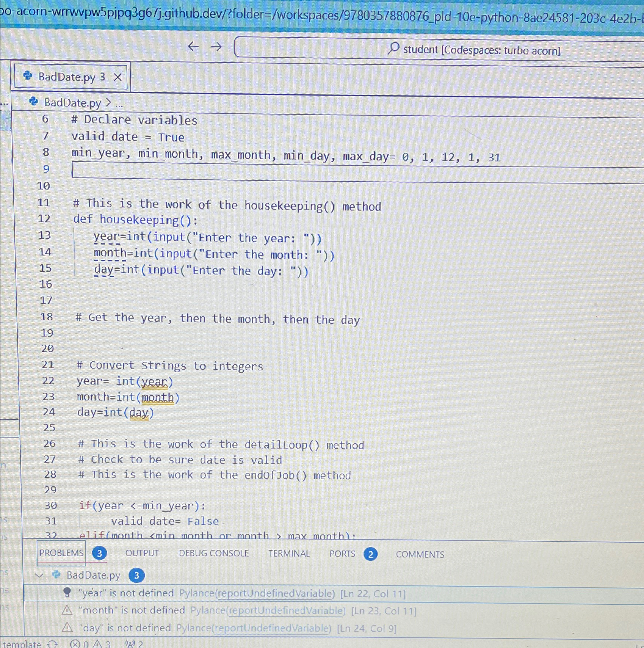
Task: Switch to the Terminal tab
Action: tap(289, 554)
